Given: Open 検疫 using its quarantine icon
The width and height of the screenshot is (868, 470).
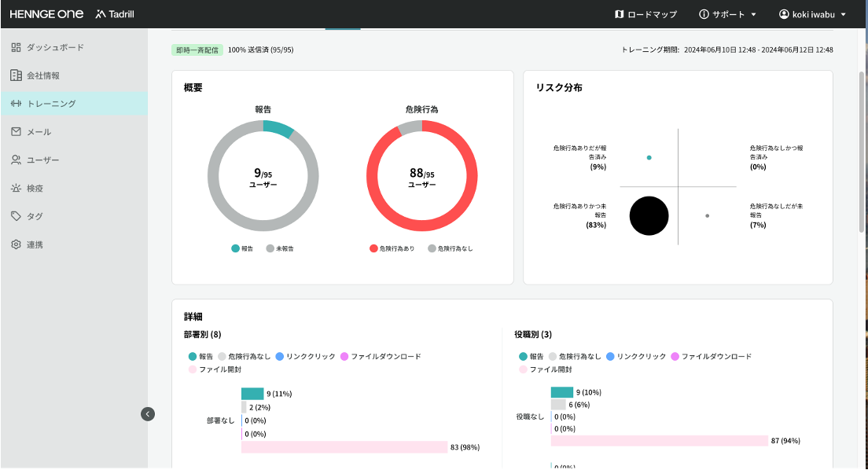Looking at the screenshot, I should [17, 188].
